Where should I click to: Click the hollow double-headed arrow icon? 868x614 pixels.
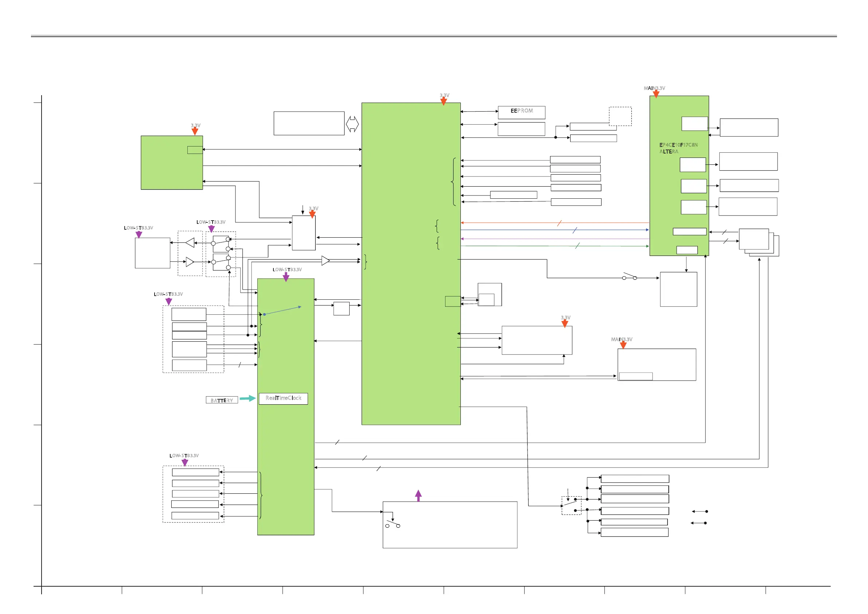point(353,124)
